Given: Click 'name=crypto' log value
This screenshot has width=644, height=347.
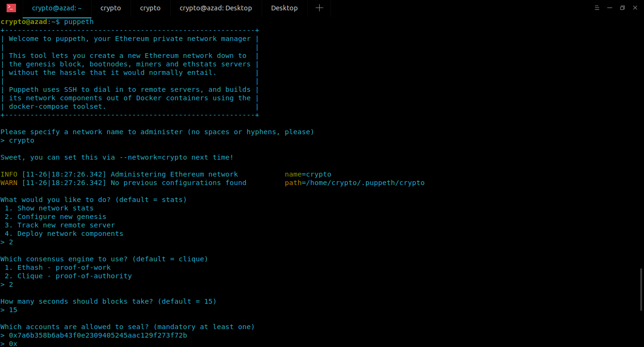Looking at the screenshot, I should (x=308, y=174).
